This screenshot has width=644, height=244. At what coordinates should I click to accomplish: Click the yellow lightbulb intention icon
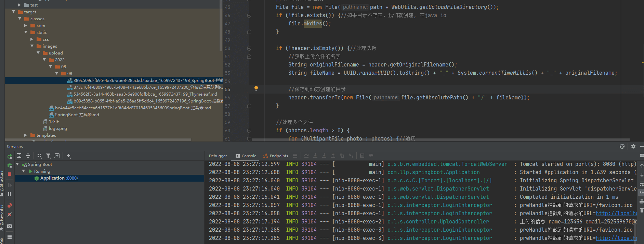click(256, 88)
